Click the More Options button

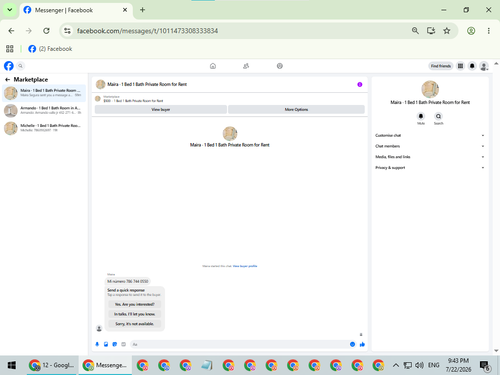click(x=296, y=109)
